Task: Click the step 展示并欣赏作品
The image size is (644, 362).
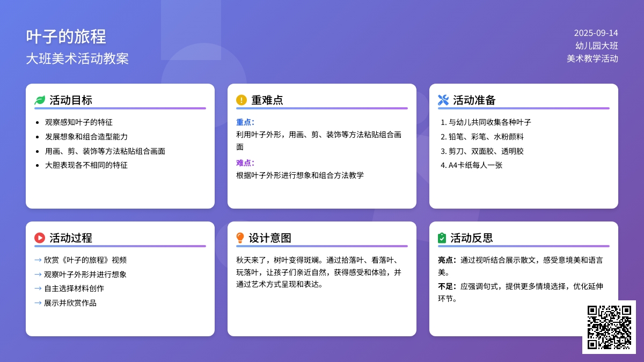Action: point(70,303)
